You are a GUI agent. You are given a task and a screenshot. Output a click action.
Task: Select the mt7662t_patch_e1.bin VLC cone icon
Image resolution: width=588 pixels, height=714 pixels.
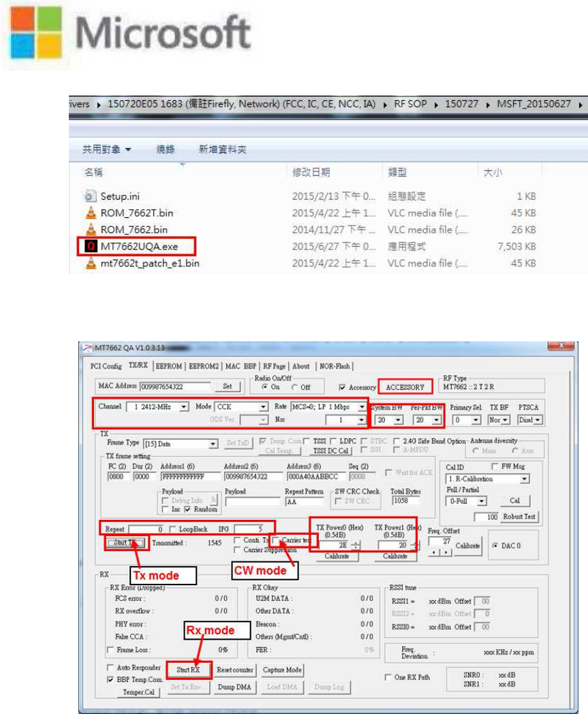coord(91,263)
